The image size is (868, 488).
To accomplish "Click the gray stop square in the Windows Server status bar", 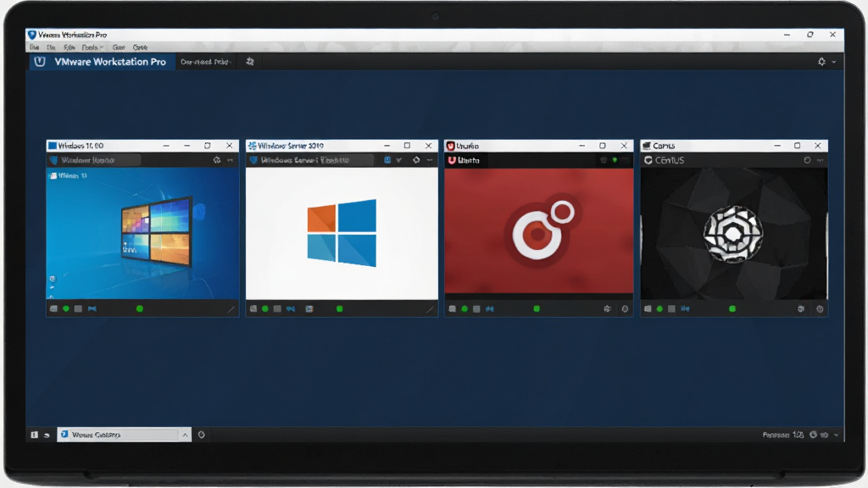I will click(277, 308).
